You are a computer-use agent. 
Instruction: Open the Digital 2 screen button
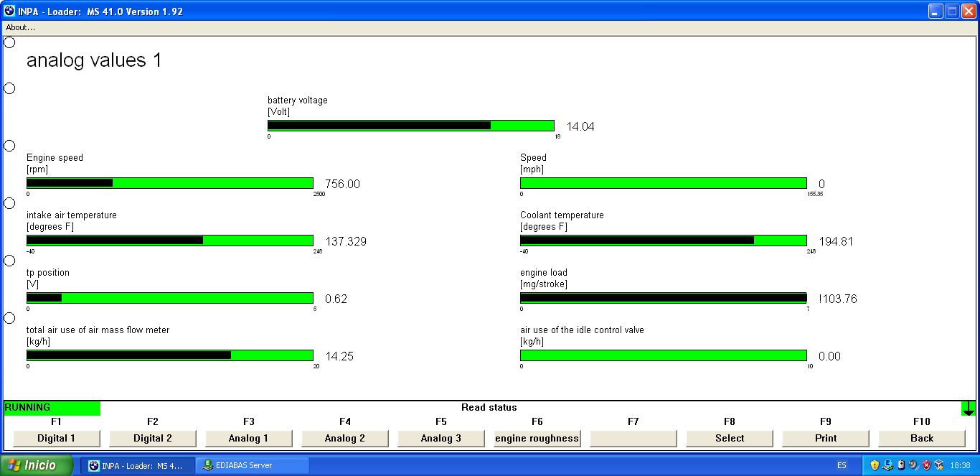pyautogui.click(x=153, y=438)
